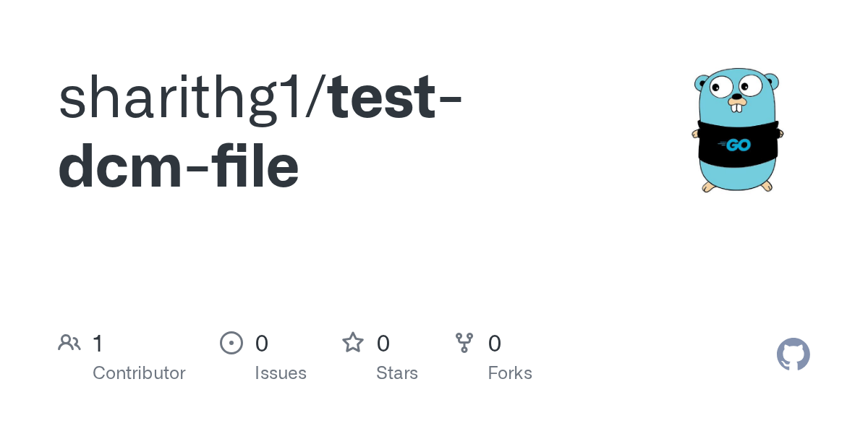
Task: Click the gopher's buck teeth
Action: (x=737, y=107)
